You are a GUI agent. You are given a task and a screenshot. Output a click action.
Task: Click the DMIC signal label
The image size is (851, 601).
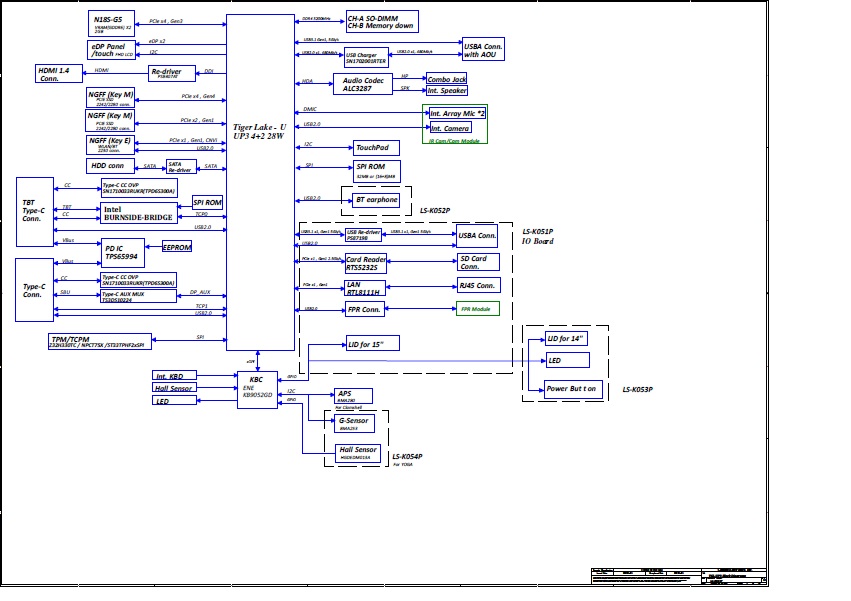click(x=310, y=110)
